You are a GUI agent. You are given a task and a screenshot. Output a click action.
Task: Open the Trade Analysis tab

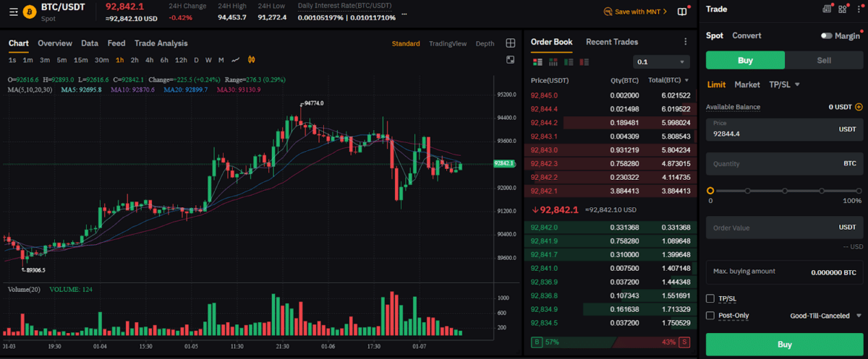click(x=161, y=43)
